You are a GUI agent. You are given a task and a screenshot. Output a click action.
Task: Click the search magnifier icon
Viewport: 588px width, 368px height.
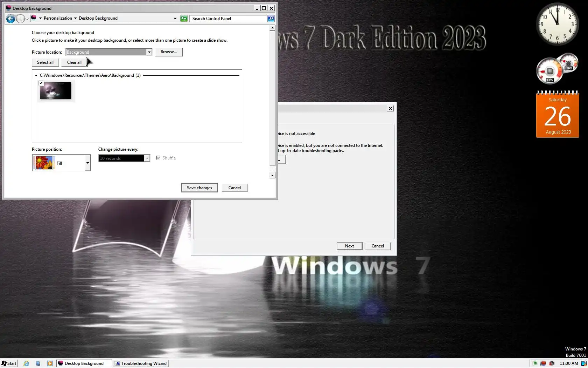271,19
